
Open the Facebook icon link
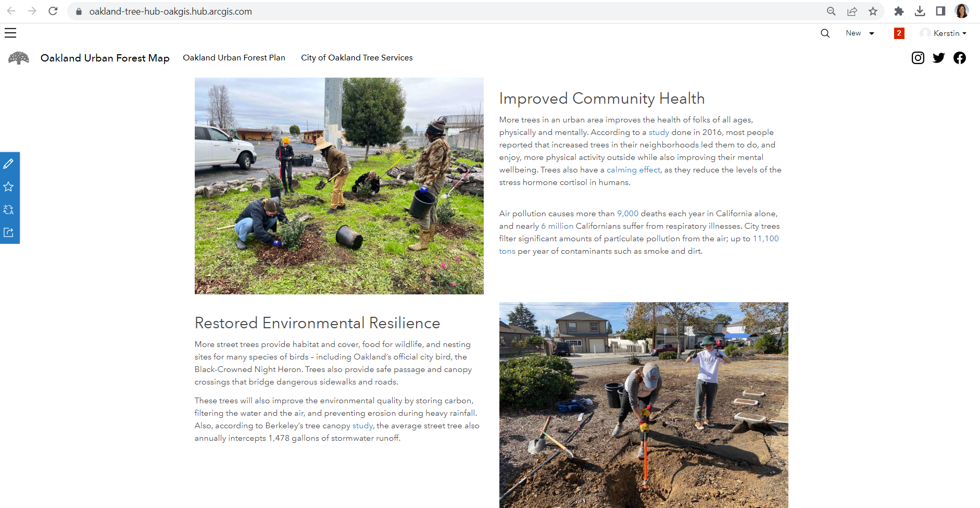click(959, 58)
